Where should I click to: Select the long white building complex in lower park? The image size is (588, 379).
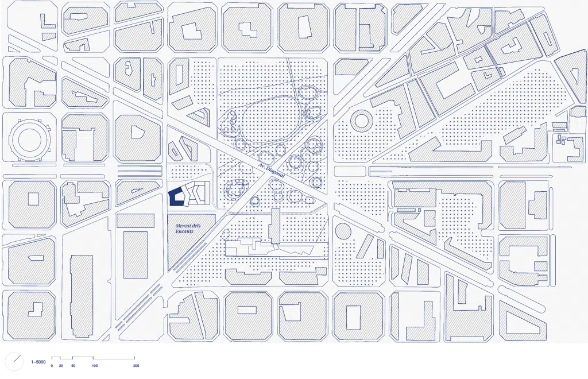pos(270,248)
